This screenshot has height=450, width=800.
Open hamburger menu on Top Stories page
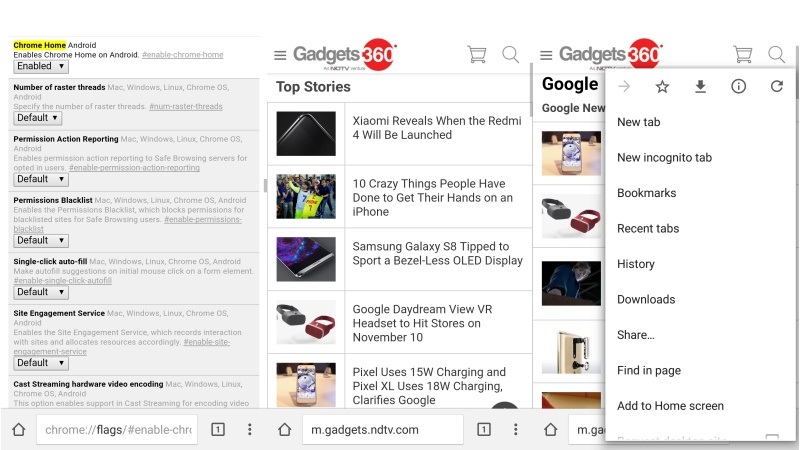(x=280, y=55)
